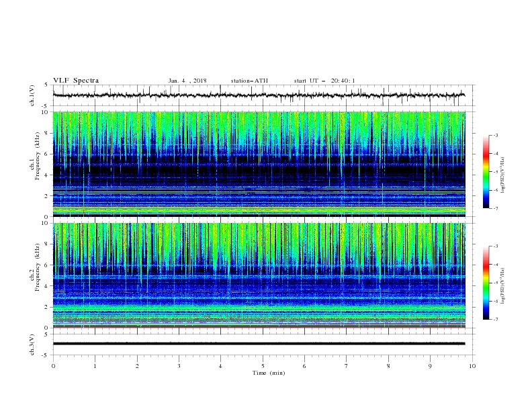Click the "ch.3(V)" axis label

point(32,345)
